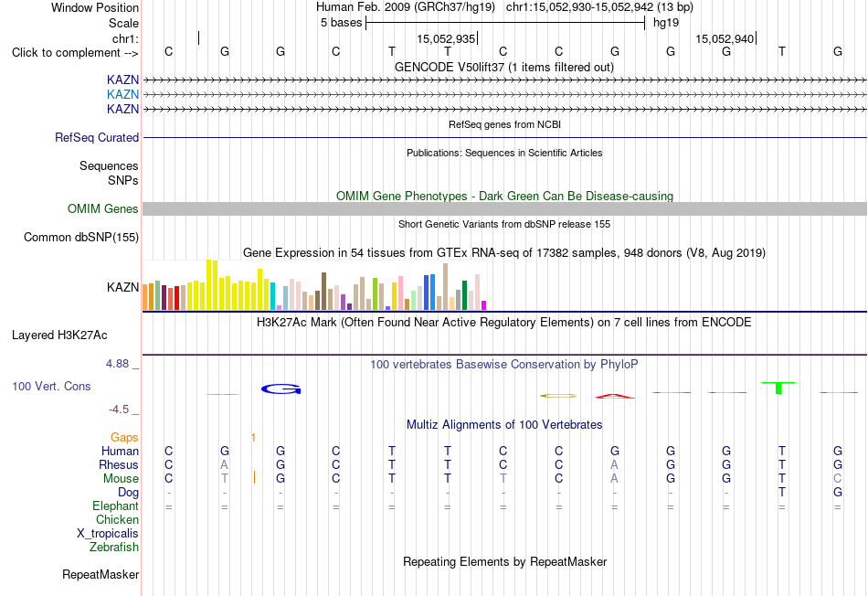
Task: Click the chr1: ruler label
Action: [125, 38]
